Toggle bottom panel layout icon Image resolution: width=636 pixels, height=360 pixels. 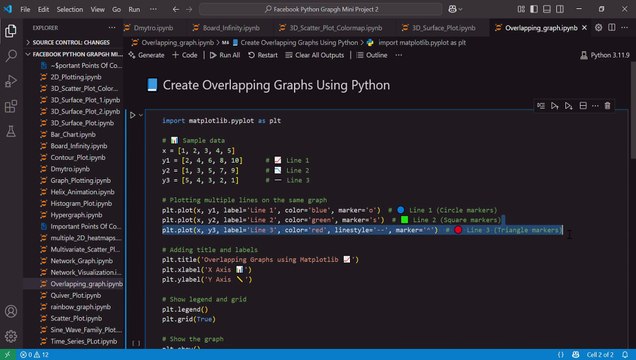click(x=547, y=9)
